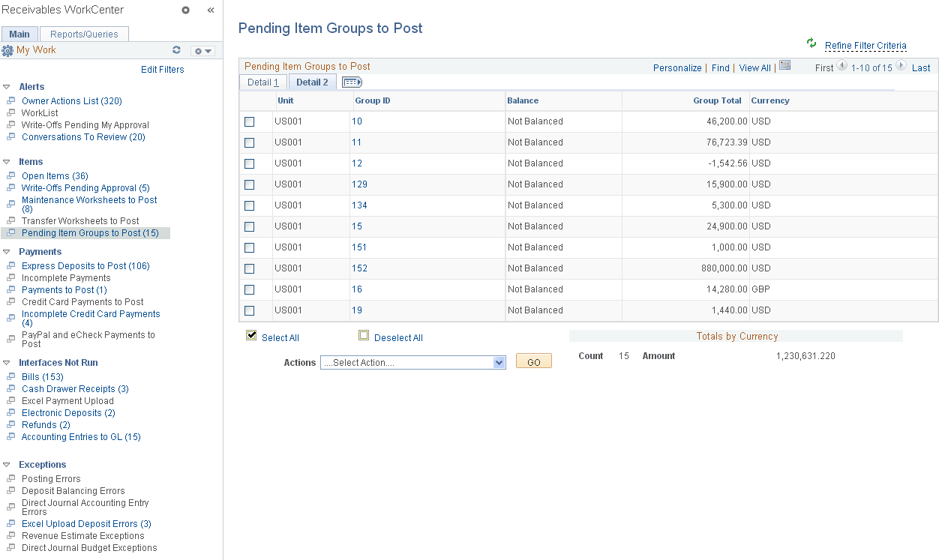939x560 pixels.
Task: Select the checkbox for Group ID 12
Action: 251,163
